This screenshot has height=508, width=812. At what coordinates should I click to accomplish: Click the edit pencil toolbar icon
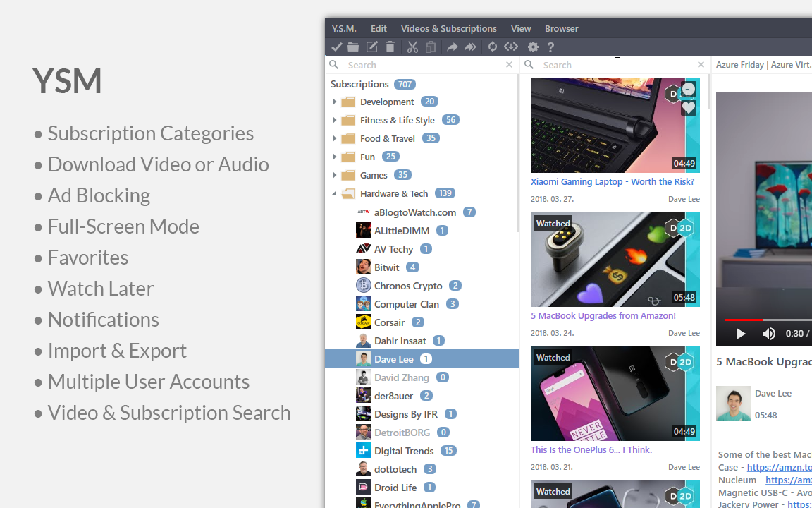(x=372, y=47)
